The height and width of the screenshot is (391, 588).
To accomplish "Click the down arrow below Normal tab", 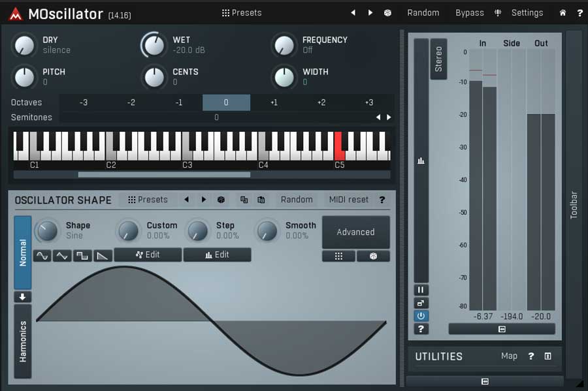I will (x=23, y=297).
